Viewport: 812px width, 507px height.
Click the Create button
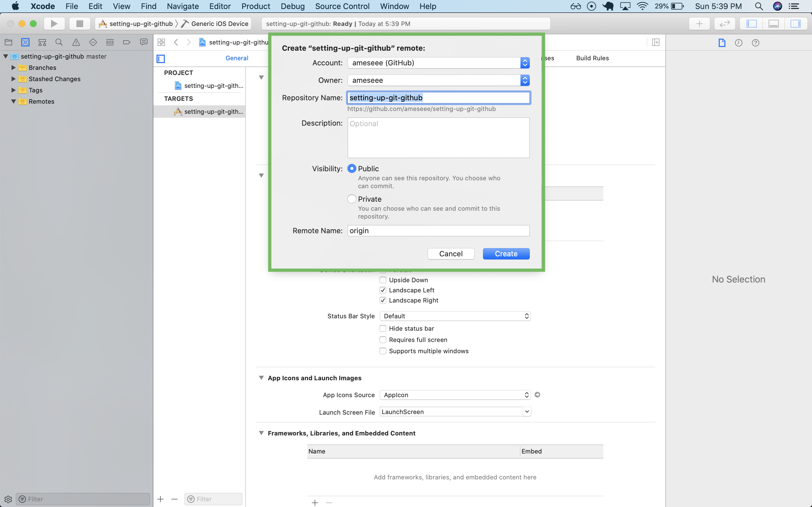point(507,253)
